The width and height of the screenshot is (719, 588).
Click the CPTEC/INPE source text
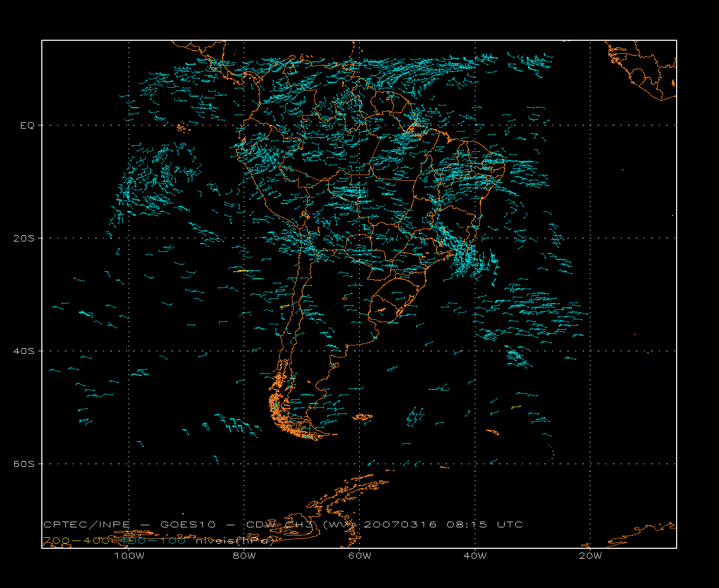pyautogui.click(x=87, y=524)
